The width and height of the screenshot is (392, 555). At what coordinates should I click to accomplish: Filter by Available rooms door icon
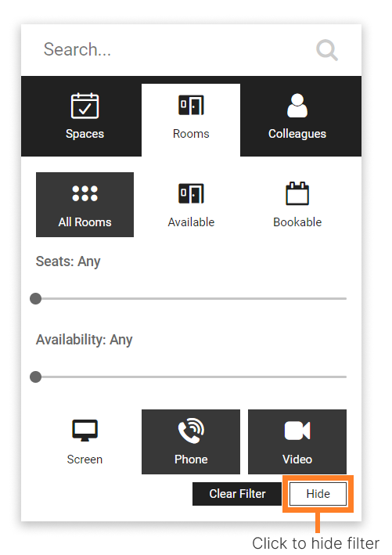tap(191, 204)
